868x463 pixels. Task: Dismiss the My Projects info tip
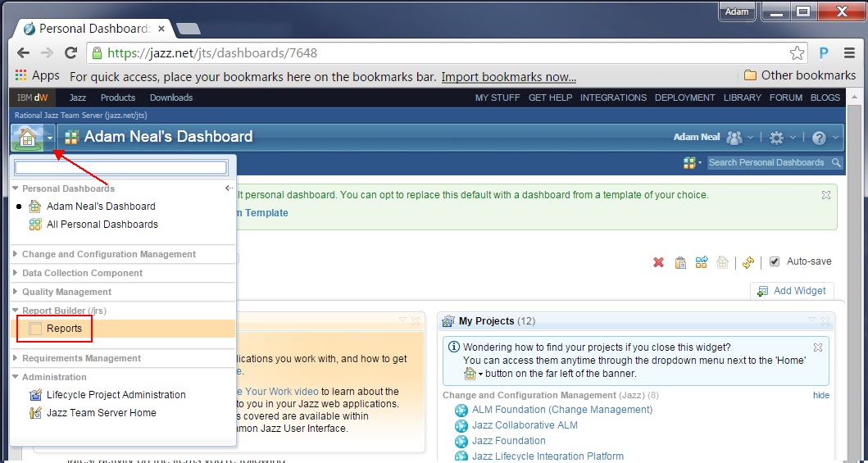click(x=818, y=347)
